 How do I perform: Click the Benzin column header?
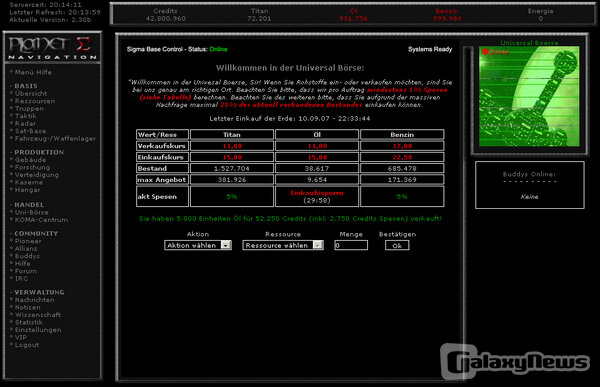[x=402, y=134]
